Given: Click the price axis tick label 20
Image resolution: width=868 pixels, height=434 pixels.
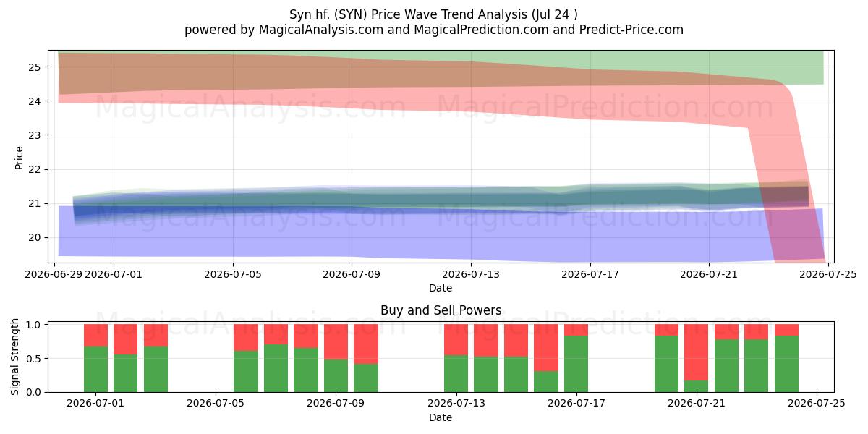Looking at the screenshot, I should 36,237.
